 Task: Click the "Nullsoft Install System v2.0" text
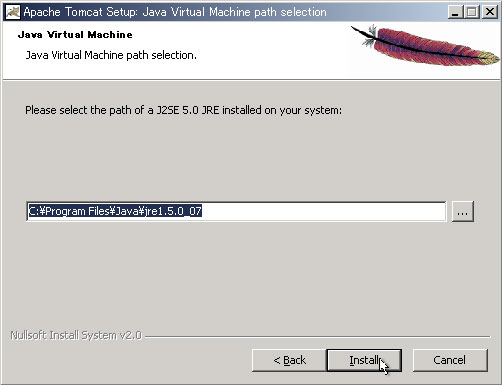76,335
